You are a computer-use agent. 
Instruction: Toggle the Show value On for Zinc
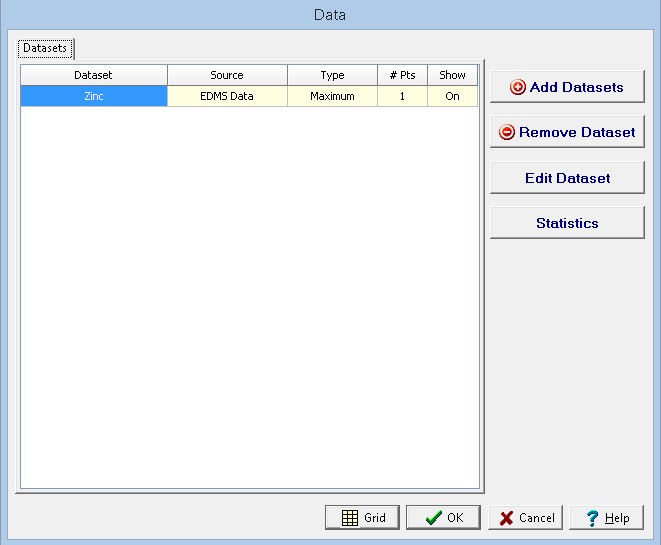pos(452,96)
